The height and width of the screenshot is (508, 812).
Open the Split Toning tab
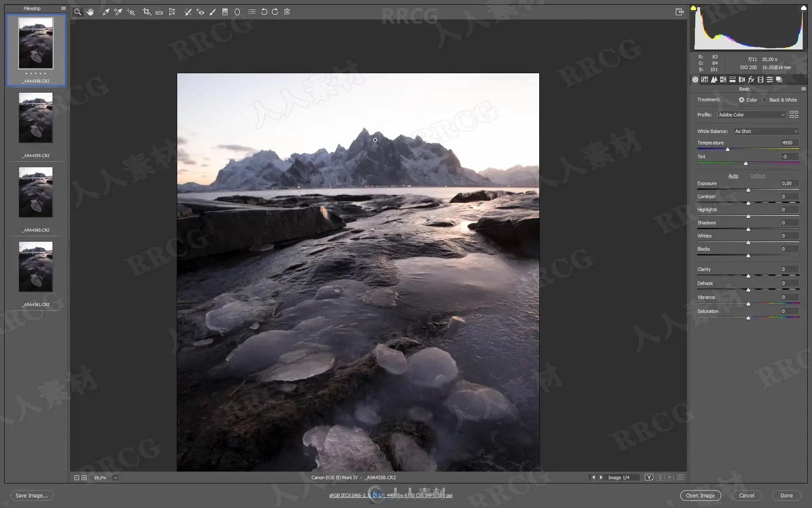click(x=732, y=80)
